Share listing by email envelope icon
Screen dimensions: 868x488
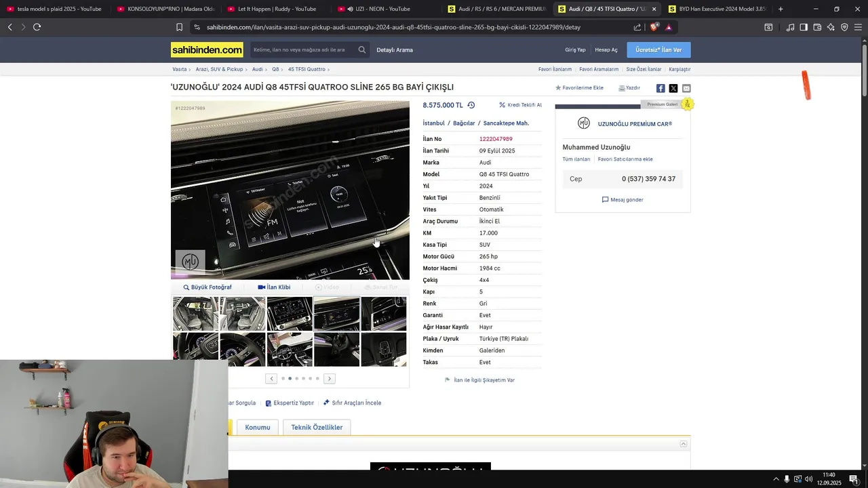686,88
